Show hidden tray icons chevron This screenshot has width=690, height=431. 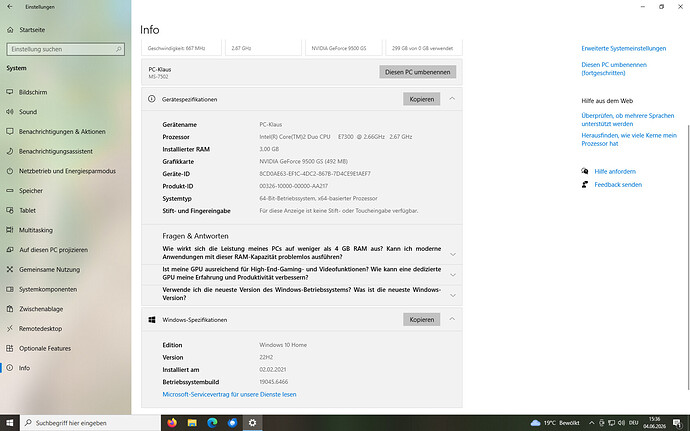(592, 423)
